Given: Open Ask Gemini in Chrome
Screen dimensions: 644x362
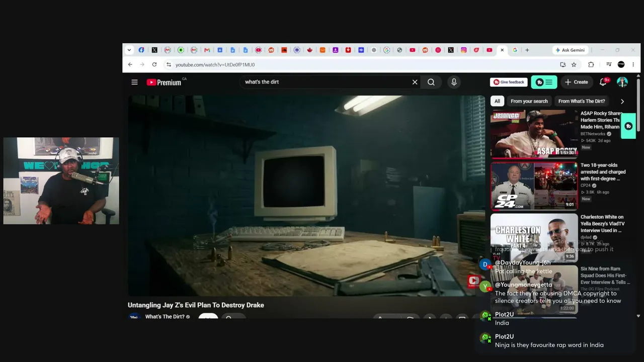Looking at the screenshot, I should click(x=570, y=50).
